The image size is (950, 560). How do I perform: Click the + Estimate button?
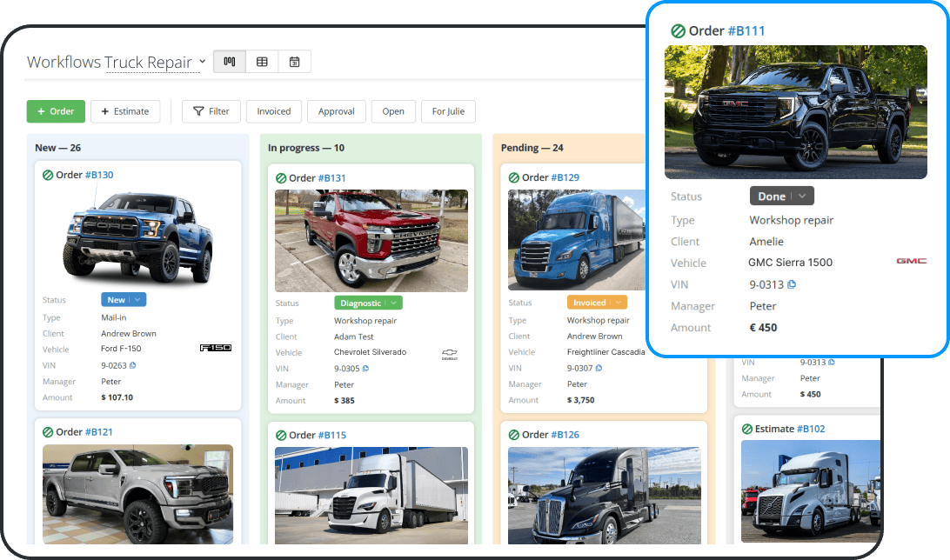coord(125,111)
